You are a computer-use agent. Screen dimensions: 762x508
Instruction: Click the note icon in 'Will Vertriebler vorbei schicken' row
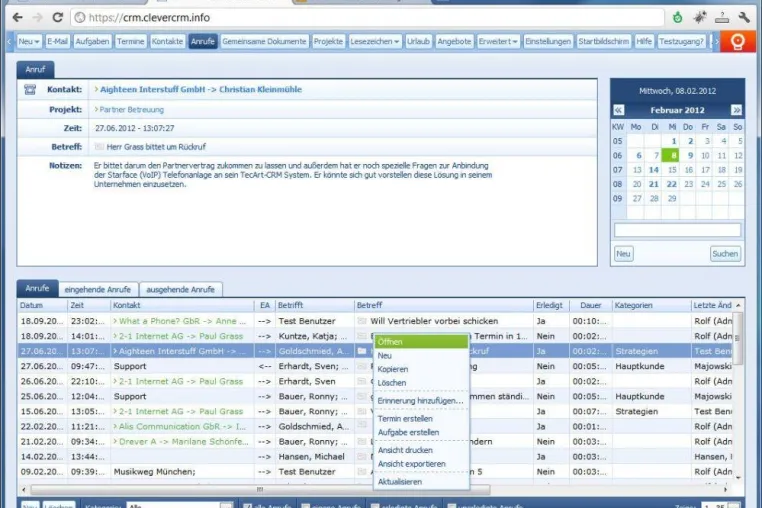pos(362,321)
